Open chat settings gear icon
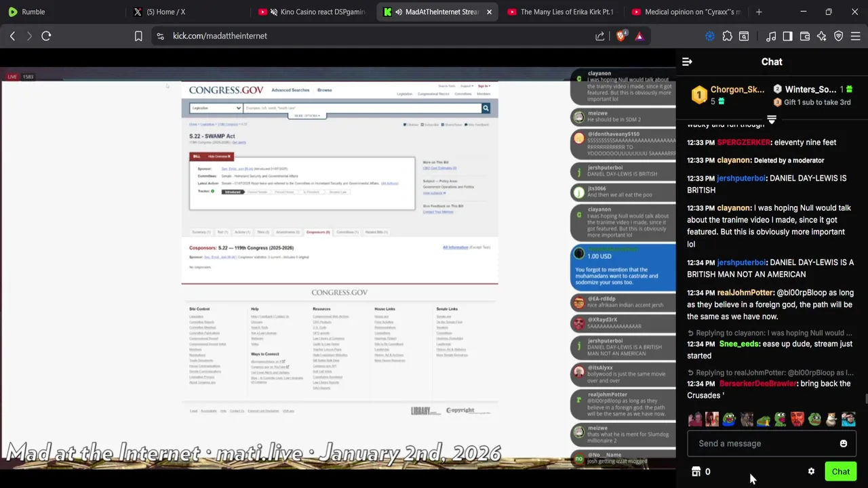The width and height of the screenshot is (868, 488). 811,472
